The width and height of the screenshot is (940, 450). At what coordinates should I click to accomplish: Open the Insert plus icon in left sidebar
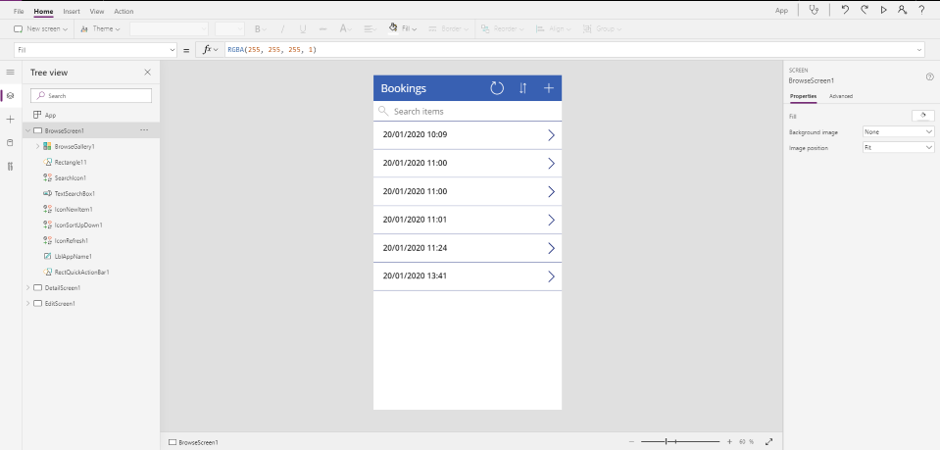10,119
